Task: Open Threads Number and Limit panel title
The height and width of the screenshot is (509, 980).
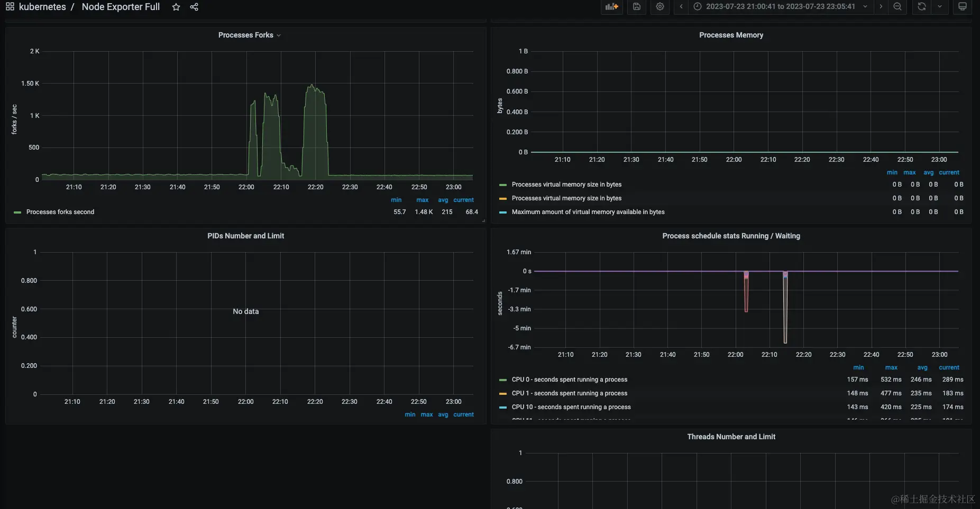Action: [x=731, y=437]
